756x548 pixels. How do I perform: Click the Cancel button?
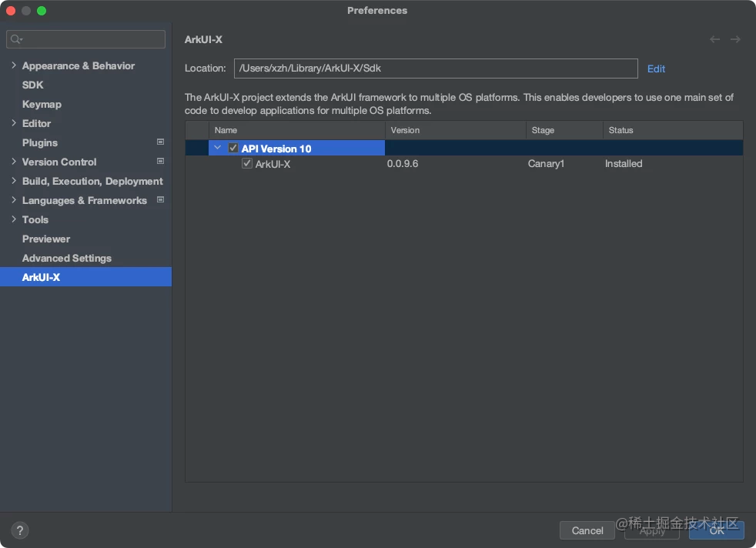point(587,530)
